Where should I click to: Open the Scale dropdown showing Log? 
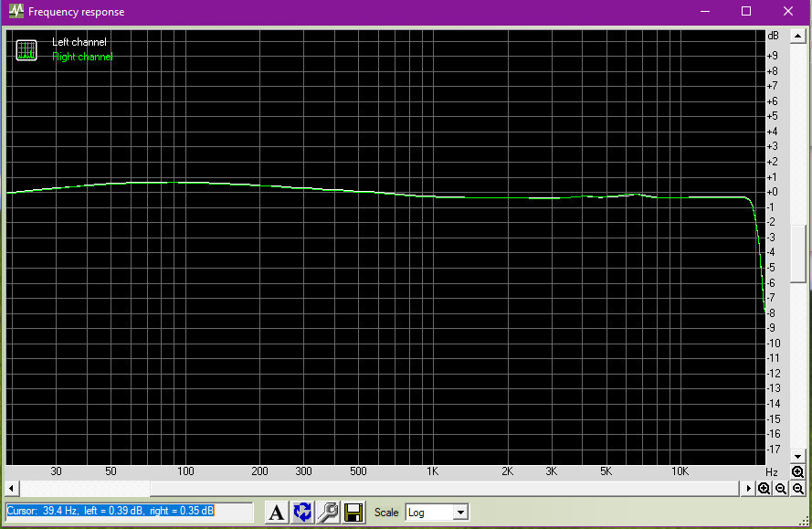(438, 513)
